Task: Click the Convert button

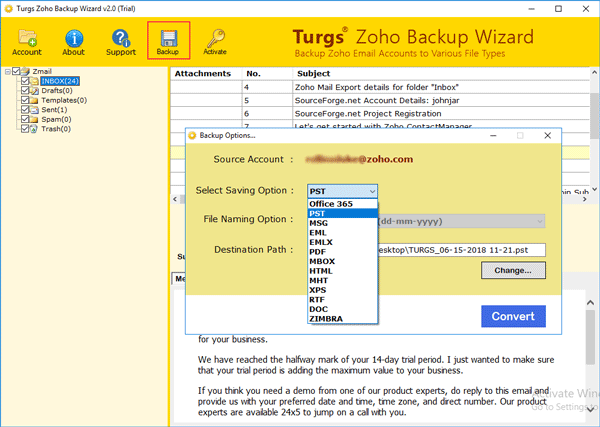Action: tap(513, 316)
